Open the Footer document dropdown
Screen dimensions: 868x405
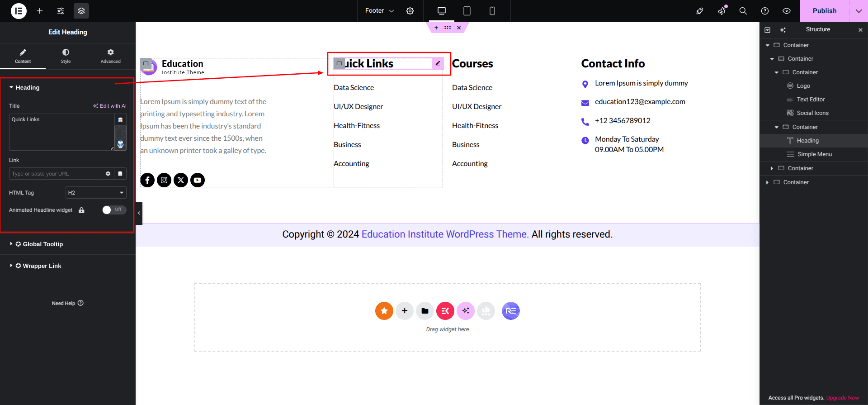point(379,11)
